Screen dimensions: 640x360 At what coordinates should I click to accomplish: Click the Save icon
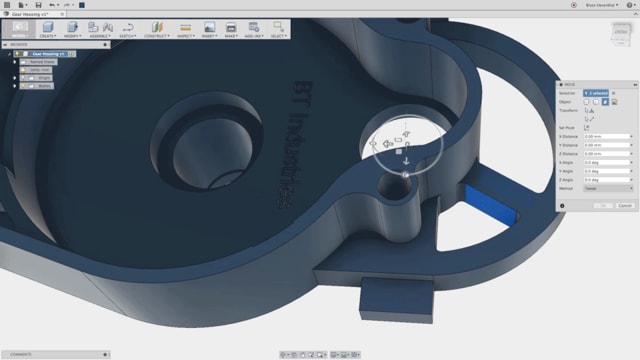tap(38, 5)
